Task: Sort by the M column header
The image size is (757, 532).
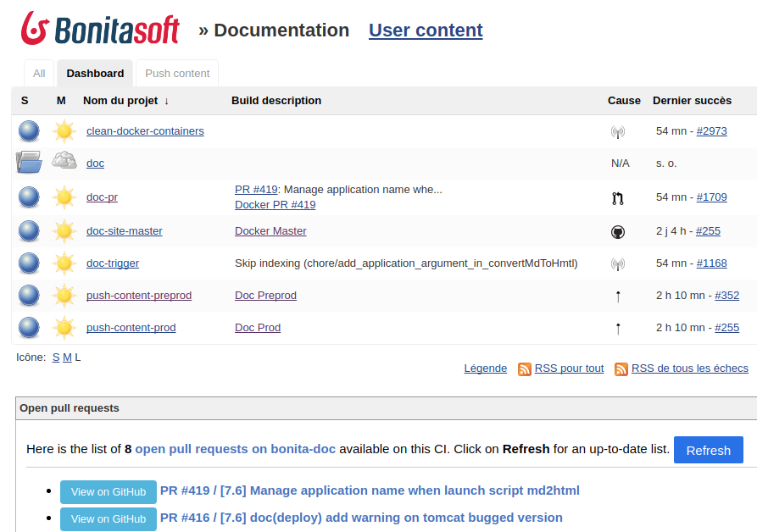Action: (x=61, y=100)
